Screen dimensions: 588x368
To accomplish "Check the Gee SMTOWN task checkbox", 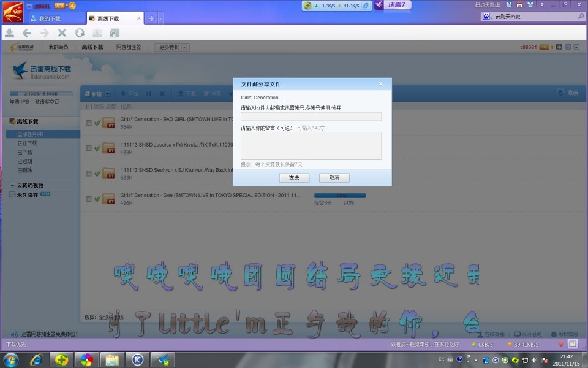I will (x=89, y=199).
